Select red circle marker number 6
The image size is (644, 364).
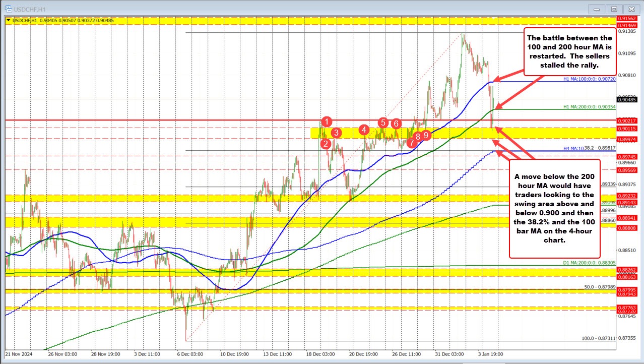(396, 123)
